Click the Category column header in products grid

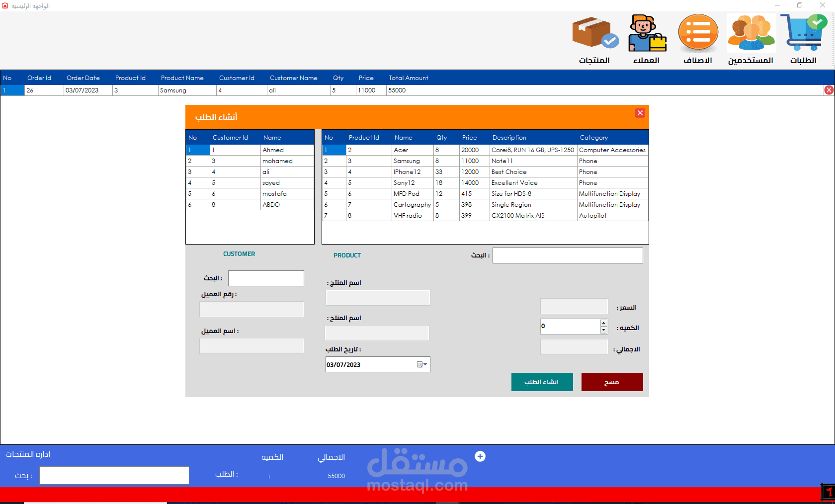594,138
